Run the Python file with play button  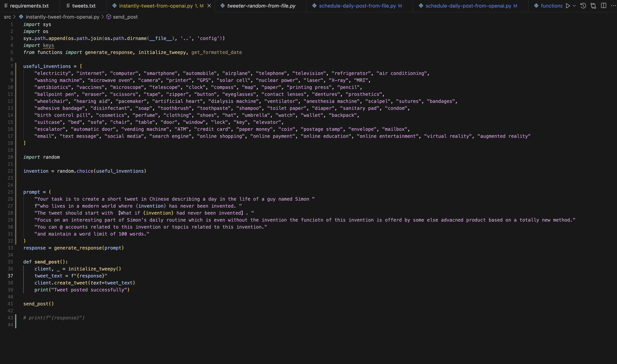click(x=568, y=6)
